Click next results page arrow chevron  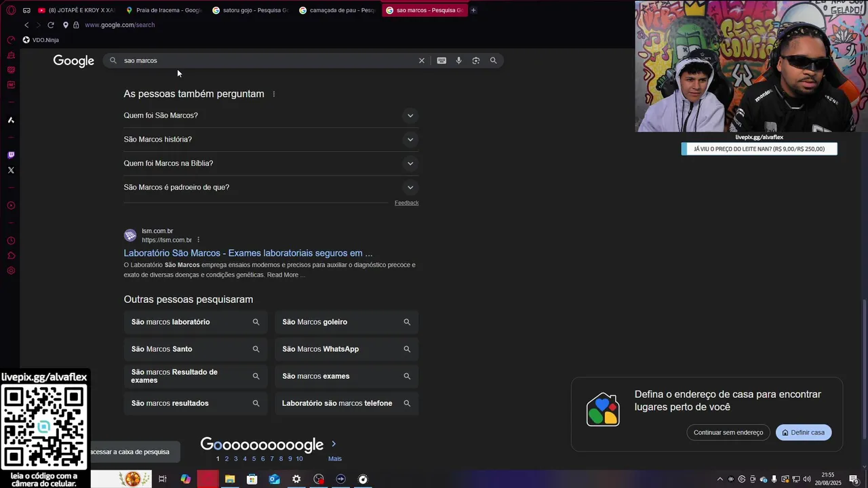click(x=334, y=444)
